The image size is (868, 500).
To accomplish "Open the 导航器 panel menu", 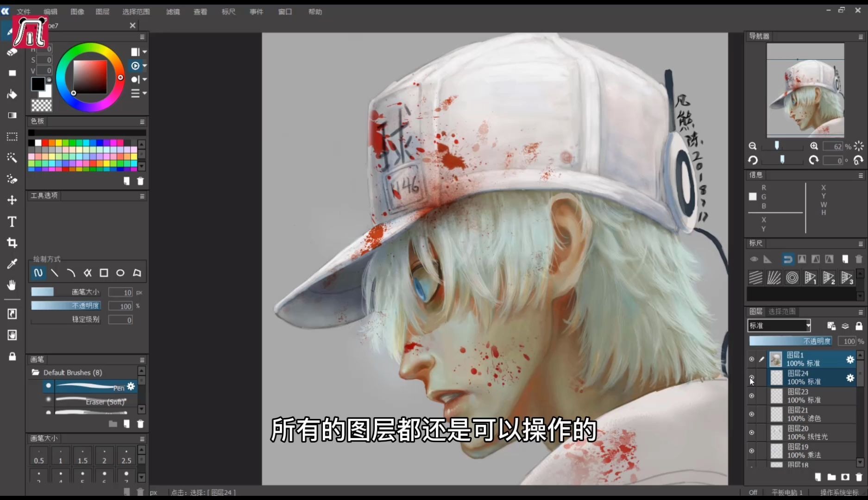I will 861,37.
